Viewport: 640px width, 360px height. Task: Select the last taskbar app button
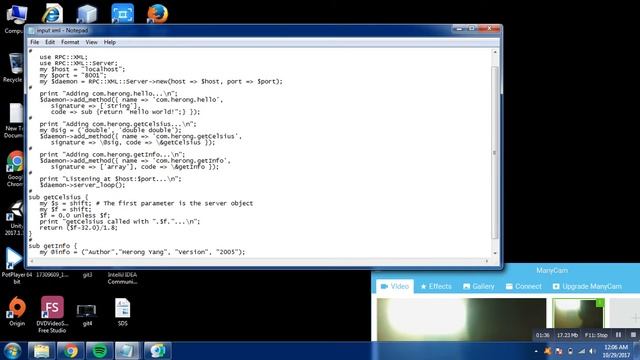pos(157,351)
